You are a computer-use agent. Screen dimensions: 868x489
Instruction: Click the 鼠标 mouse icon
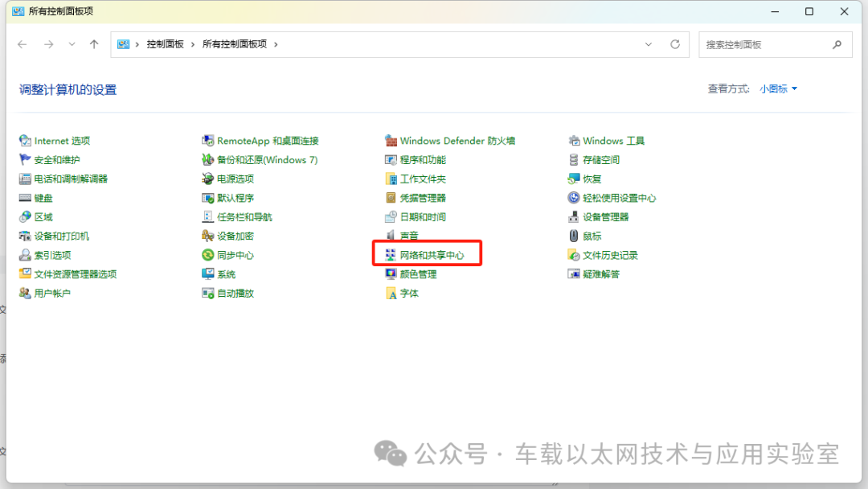point(574,236)
